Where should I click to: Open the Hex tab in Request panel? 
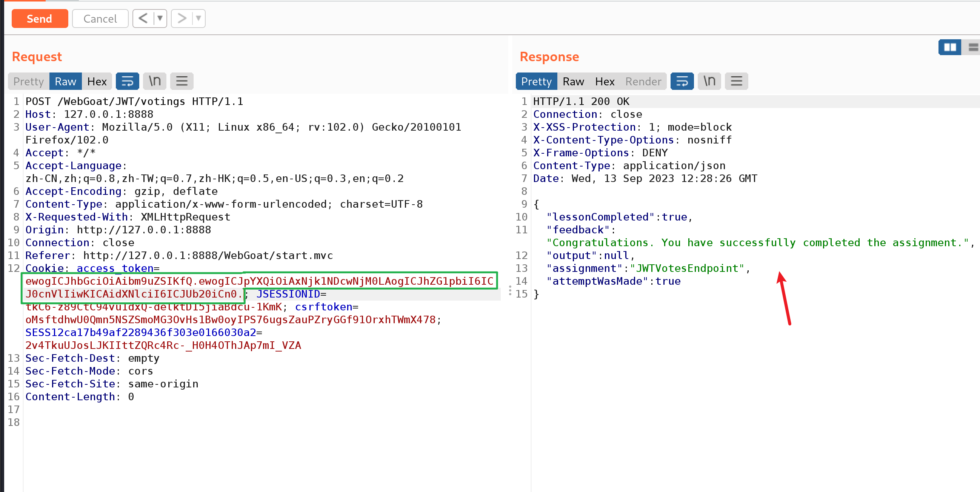point(97,81)
